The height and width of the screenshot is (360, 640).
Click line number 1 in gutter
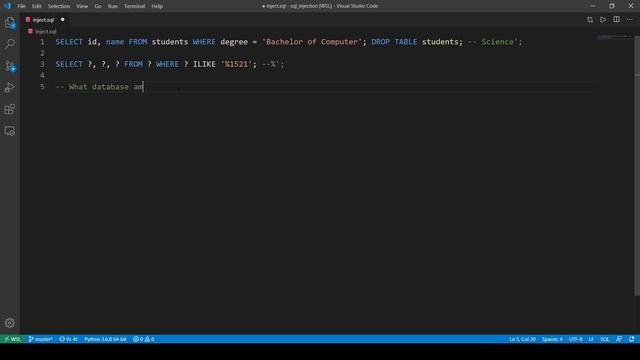point(42,42)
